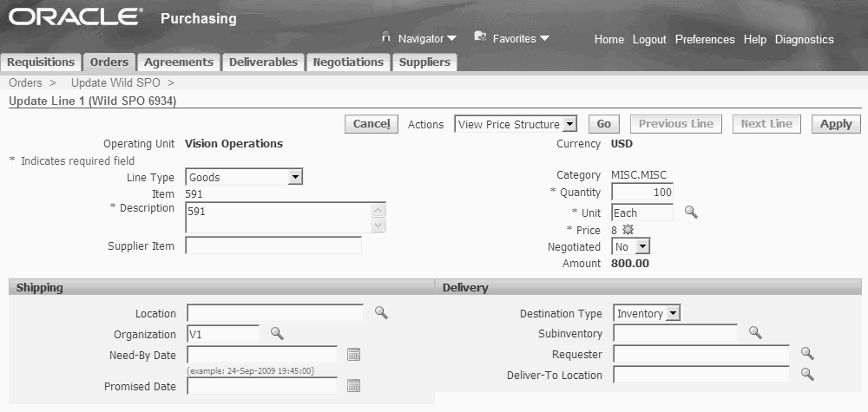Switch to the Orders tab
This screenshot has width=868, height=412.
click(109, 62)
